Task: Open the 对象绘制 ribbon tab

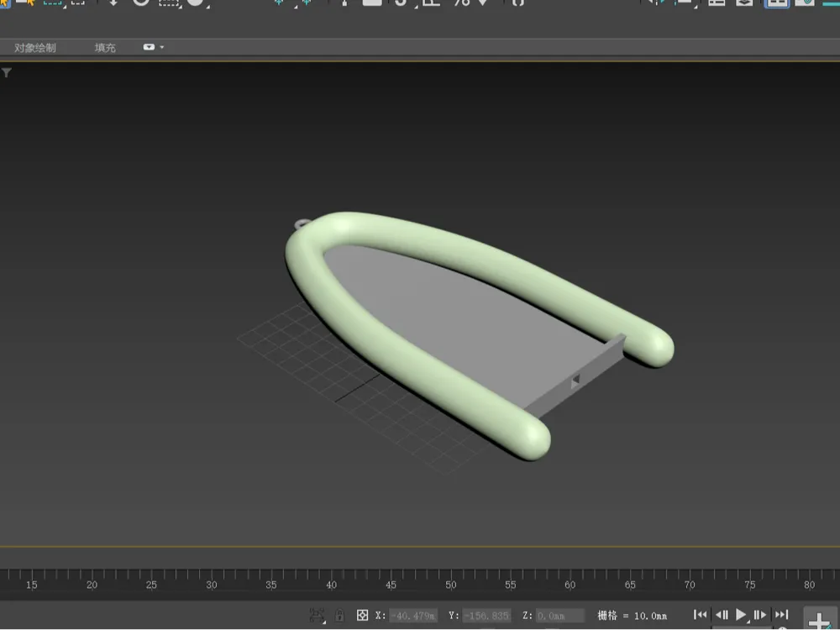Action: tap(34, 48)
